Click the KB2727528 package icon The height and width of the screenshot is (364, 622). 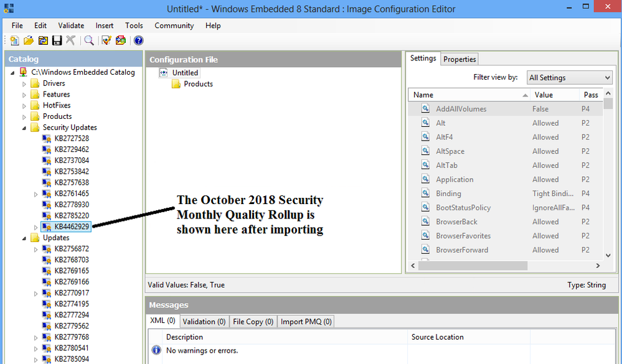pyautogui.click(x=47, y=139)
